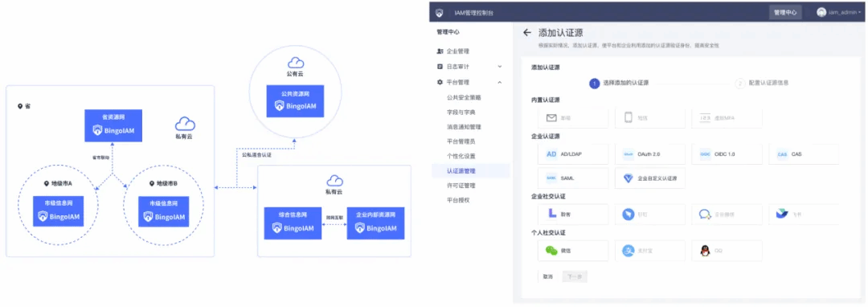Click the shield logo in the console header
Screen dimensions: 868x307
click(x=439, y=12)
